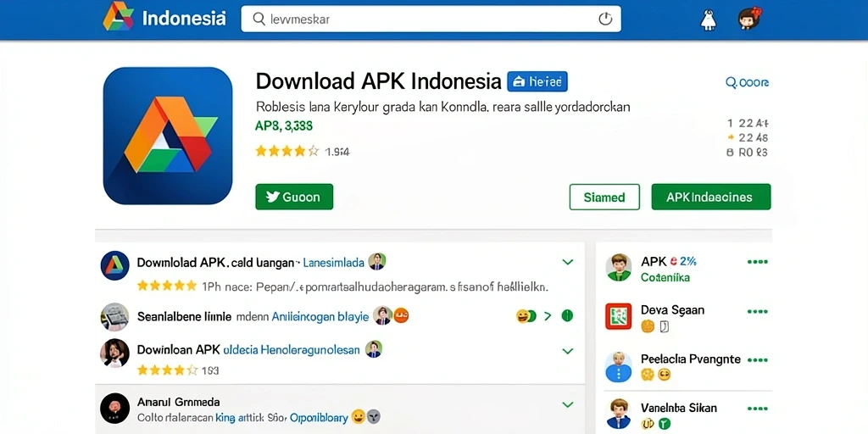Click the green arrow in 'Seanlalbene' row
This screenshot has width=868, height=434.
tap(548, 316)
